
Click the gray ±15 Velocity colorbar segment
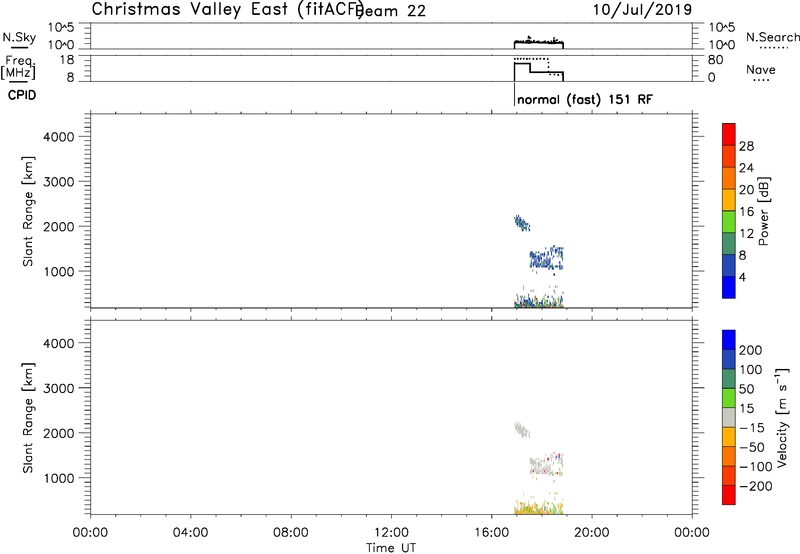(729, 417)
